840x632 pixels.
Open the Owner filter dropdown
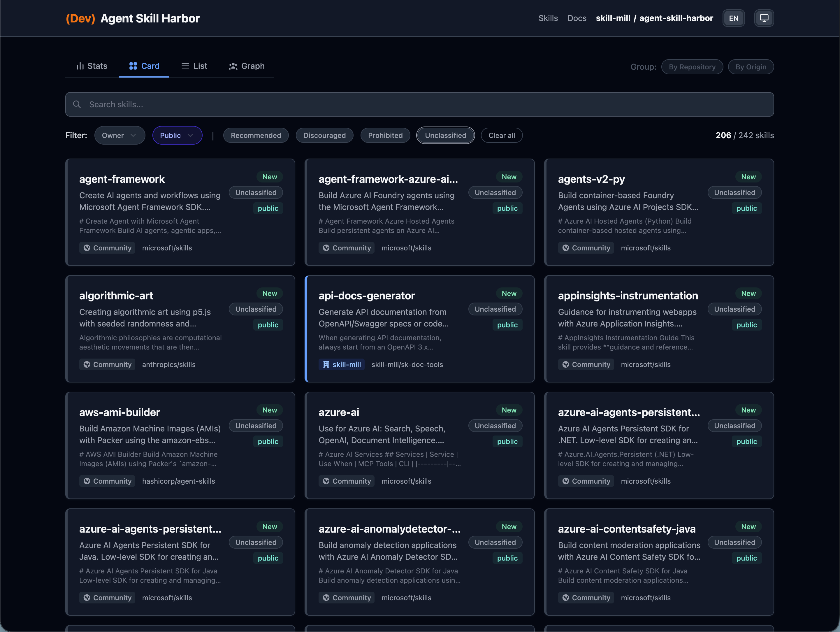coord(119,136)
